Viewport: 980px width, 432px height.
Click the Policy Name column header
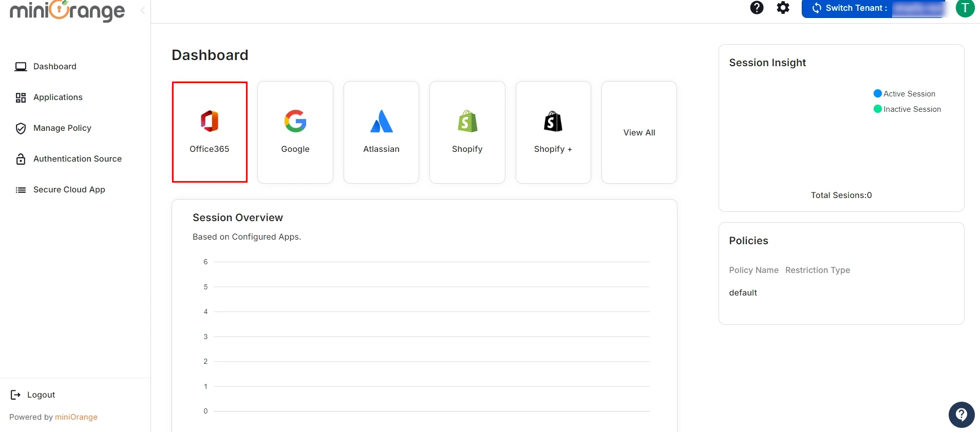click(753, 270)
